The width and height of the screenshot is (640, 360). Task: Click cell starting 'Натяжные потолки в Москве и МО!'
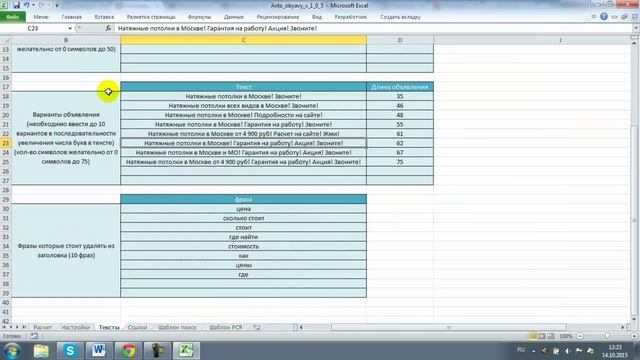point(243,153)
